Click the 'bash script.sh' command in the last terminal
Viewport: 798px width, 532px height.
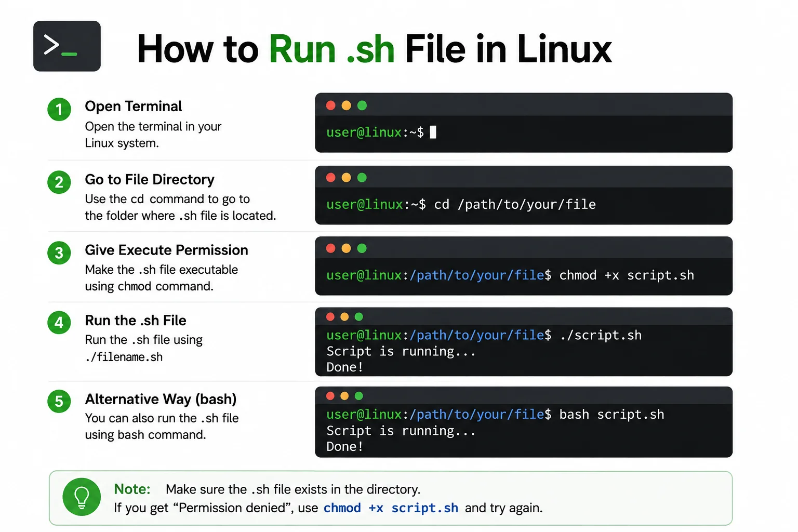pos(611,415)
